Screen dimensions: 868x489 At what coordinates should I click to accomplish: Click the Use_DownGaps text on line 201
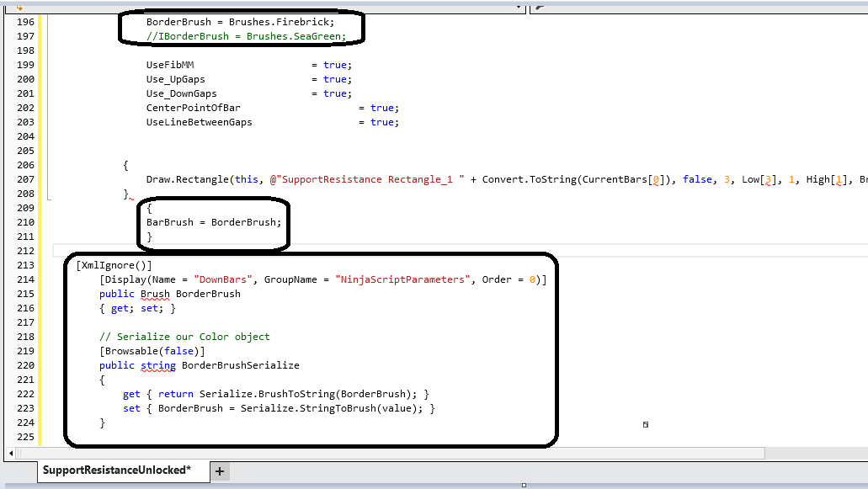coord(182,94)
